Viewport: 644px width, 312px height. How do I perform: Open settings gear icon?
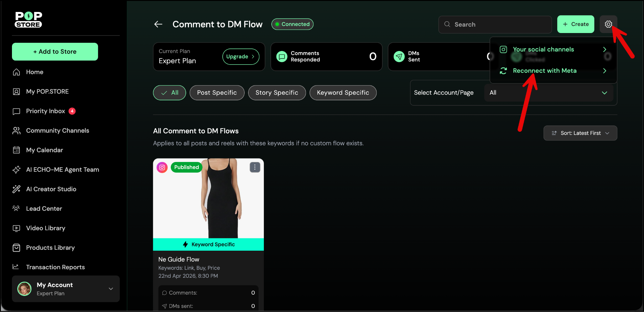[x=608, y=24]
